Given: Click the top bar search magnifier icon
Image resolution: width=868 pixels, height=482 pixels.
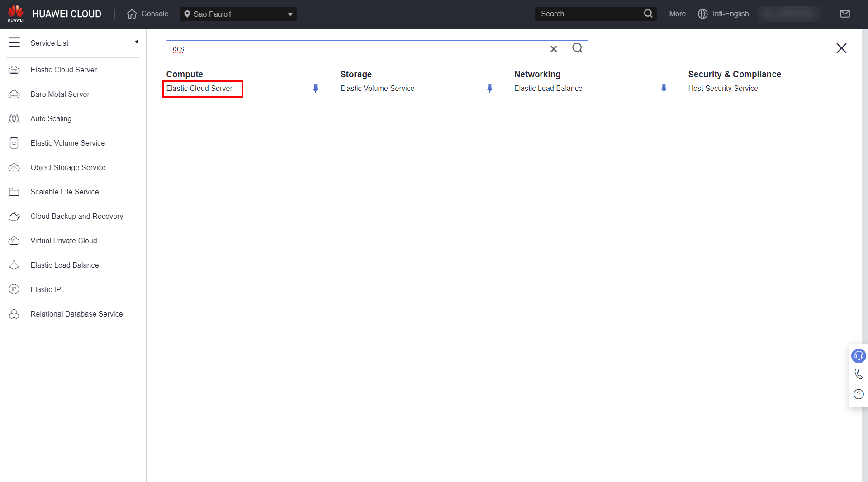Looking at the screenshot, I should click(648, 14).
